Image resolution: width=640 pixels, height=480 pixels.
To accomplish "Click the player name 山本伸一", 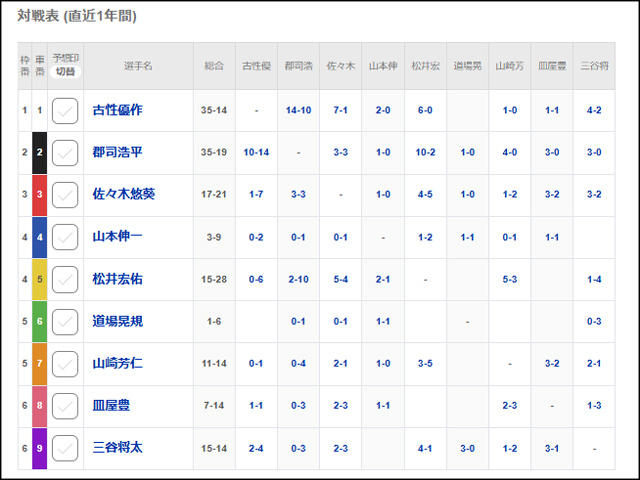I will pos(118,237).
